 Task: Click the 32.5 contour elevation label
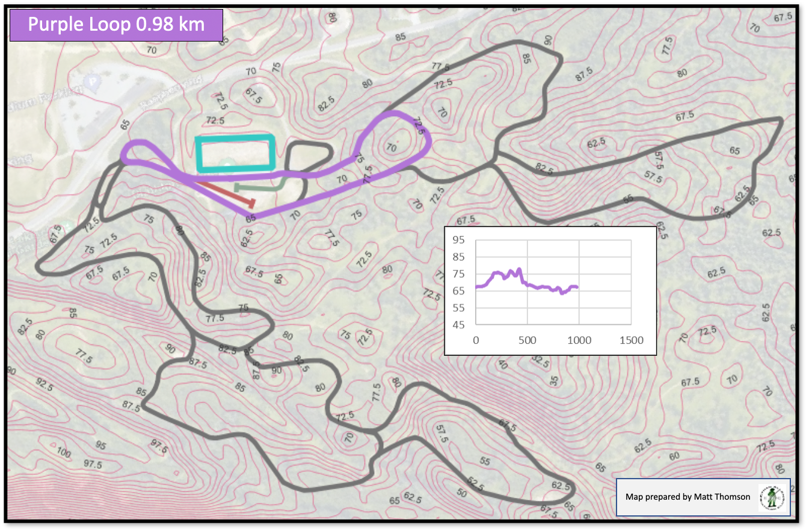pos(540,363)
